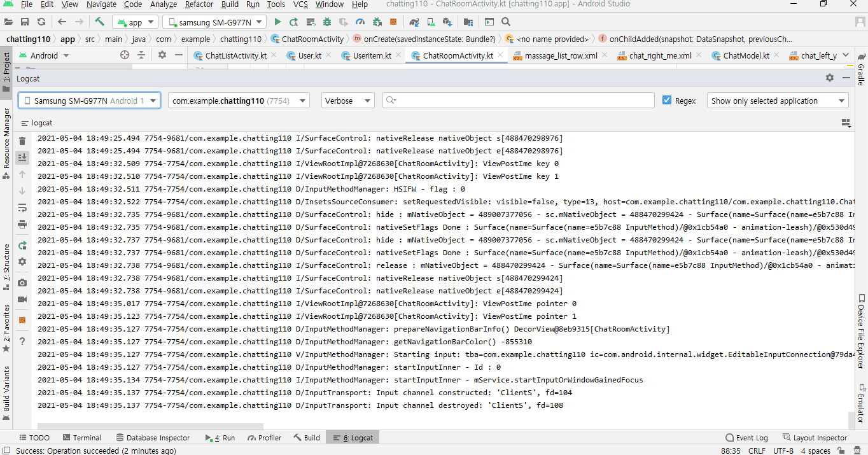Click the orange terminate icon in the logcat strip
Screen dimensions: 868x455
coord(22,320)
